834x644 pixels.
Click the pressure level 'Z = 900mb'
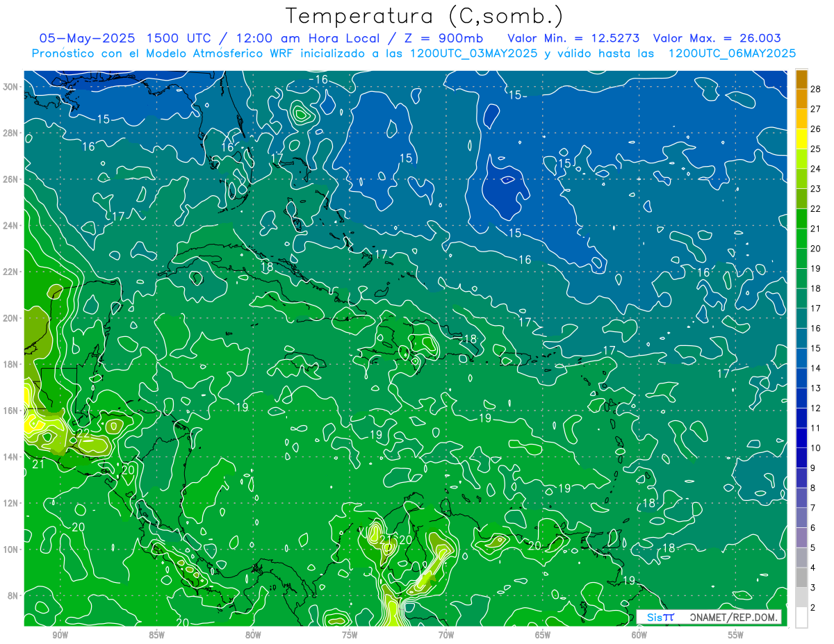click(442, 38)
